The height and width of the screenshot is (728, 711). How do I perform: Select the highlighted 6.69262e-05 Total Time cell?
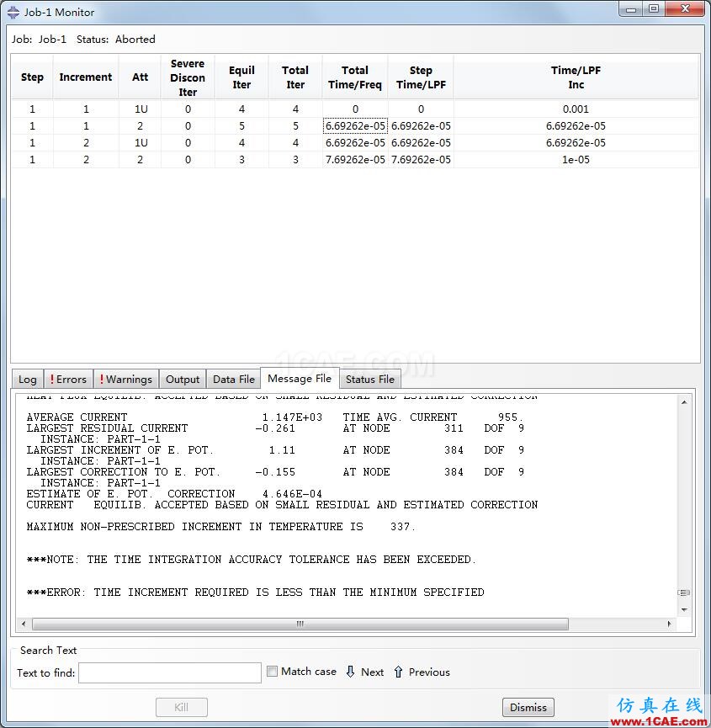tap(355, 125)
